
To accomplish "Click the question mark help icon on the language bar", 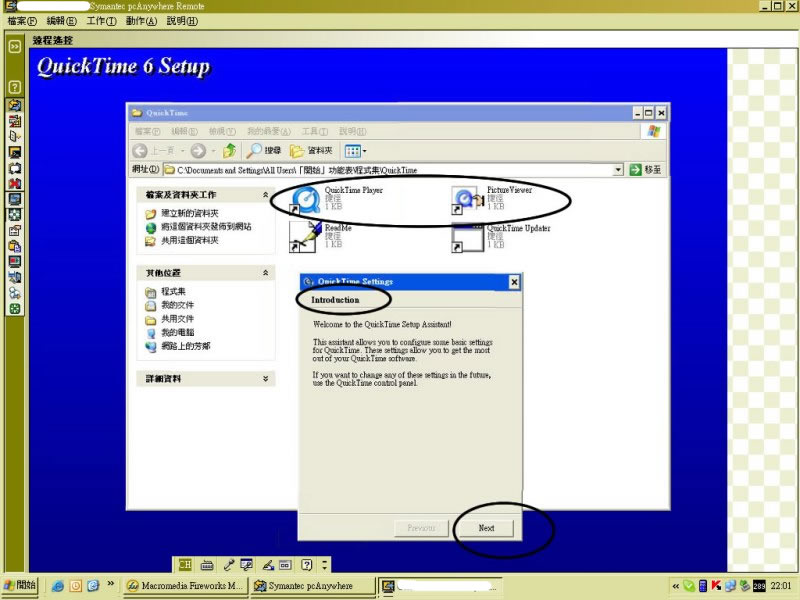I will pyautogui.click(x=306, y=565).
